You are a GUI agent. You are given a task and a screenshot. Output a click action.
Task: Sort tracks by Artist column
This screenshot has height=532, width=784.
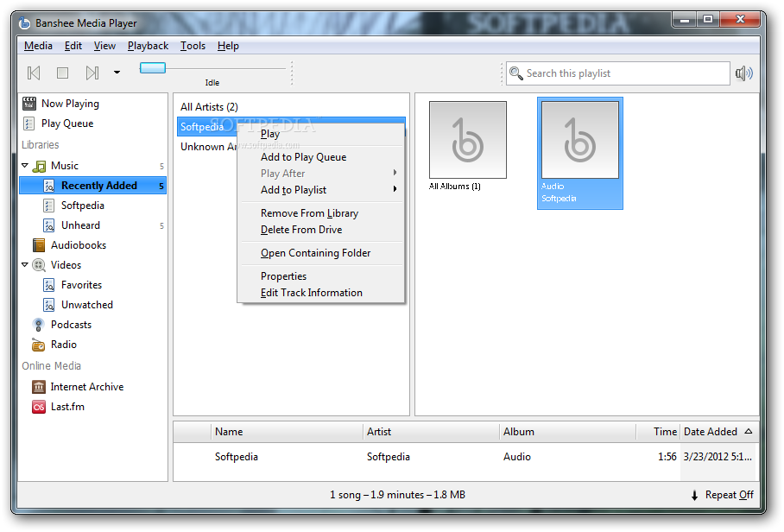[431, 432]
